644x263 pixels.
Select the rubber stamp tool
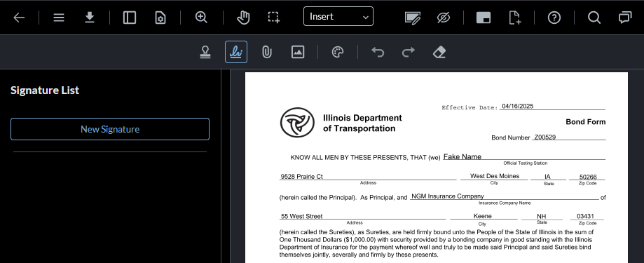pos(205,52)
